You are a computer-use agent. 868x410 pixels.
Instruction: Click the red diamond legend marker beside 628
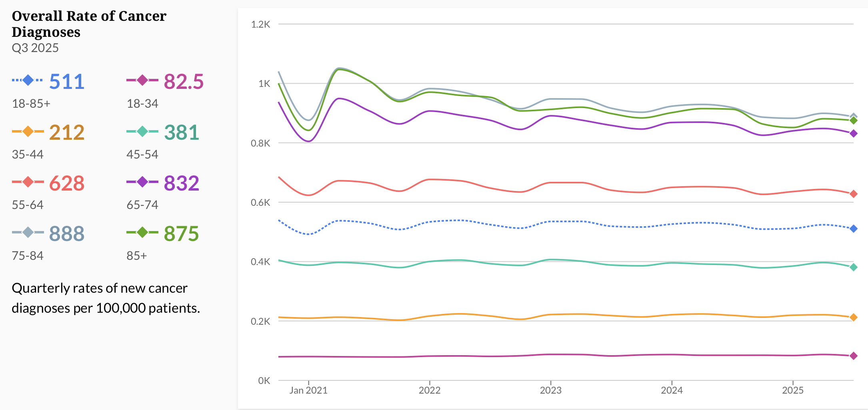pos(28,182)
